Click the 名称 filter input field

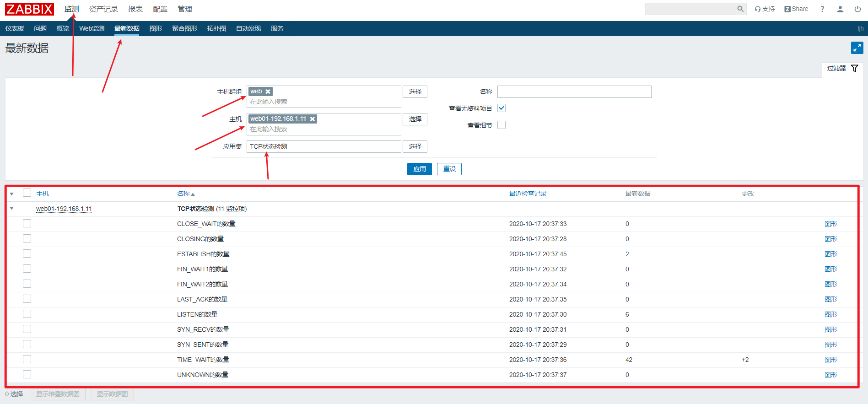(x=574, y=92)
